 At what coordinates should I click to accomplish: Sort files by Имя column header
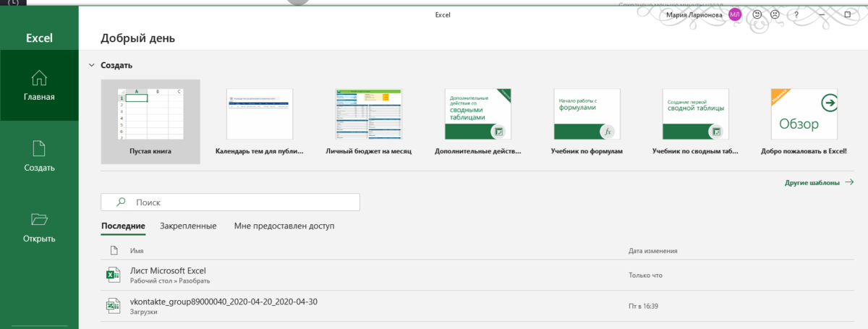click(137, 251)
